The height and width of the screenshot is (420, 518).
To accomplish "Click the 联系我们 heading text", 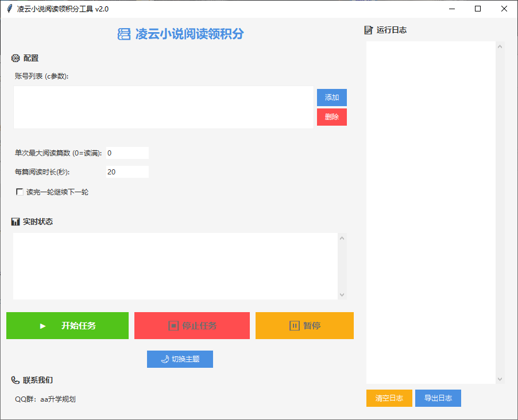I will [x=38, y=380].
